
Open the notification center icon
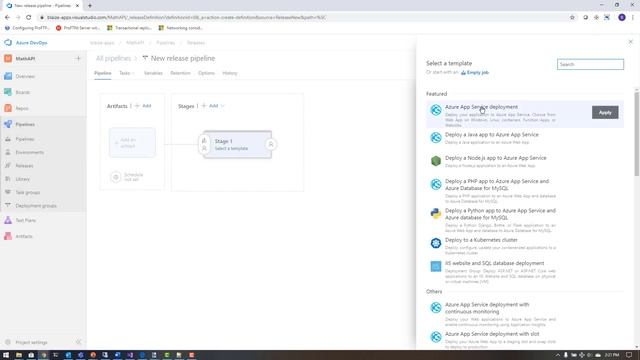tap(629, 355)
